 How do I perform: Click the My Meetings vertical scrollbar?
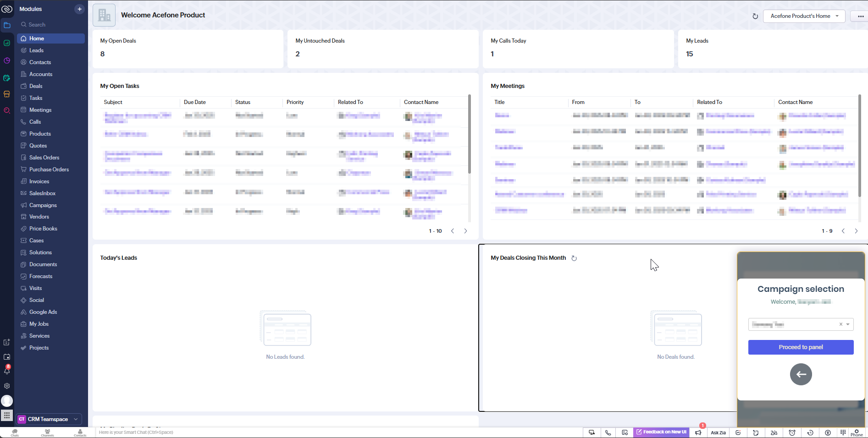click(859, 145)
